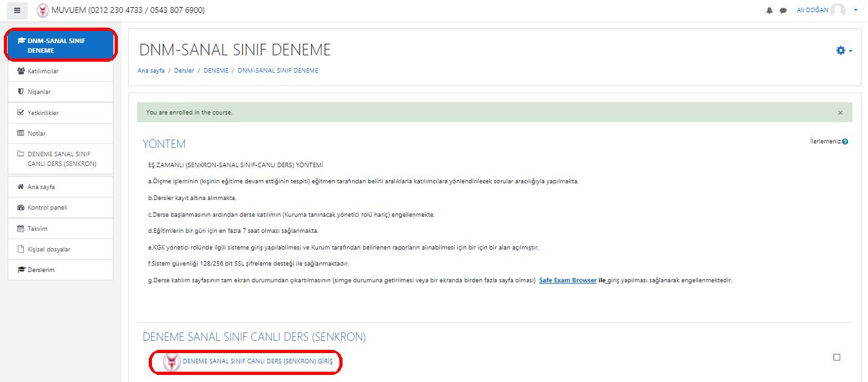Screen dimensions: 868x382
Task: Click the MUVUEM logo in header
Action: 42,10
